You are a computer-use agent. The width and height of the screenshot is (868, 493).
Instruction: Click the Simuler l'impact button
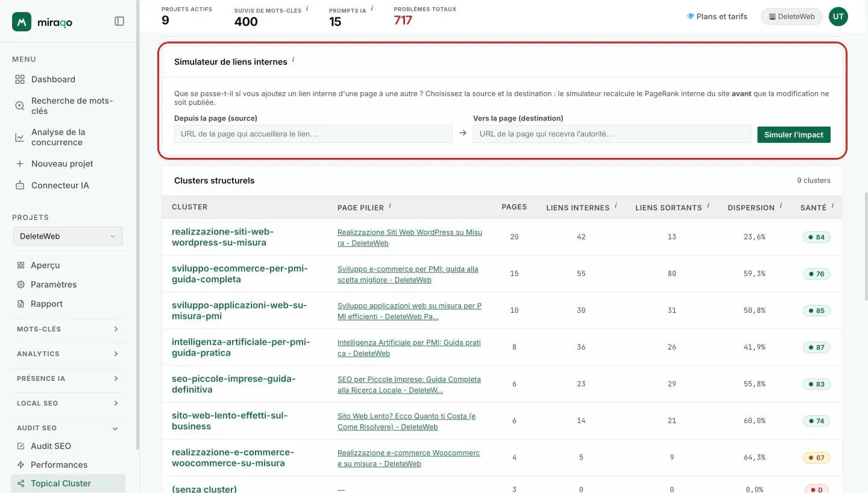[x=794, y=134]
